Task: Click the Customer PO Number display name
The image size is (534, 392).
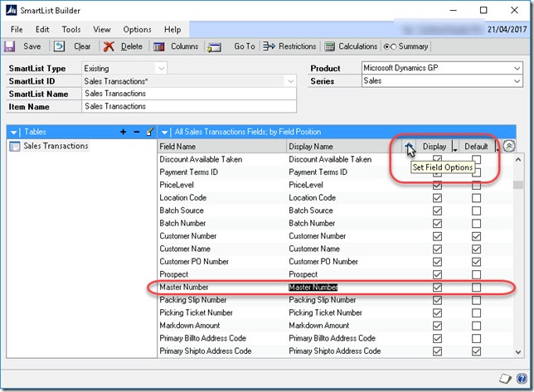Action: [x=323, y=262]
